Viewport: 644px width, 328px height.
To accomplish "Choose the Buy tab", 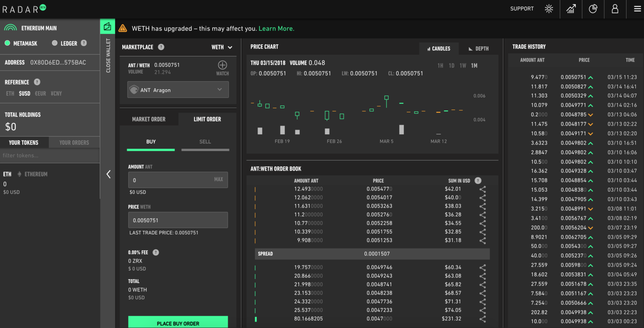I will pyautogui.click(x=151, y=143).
